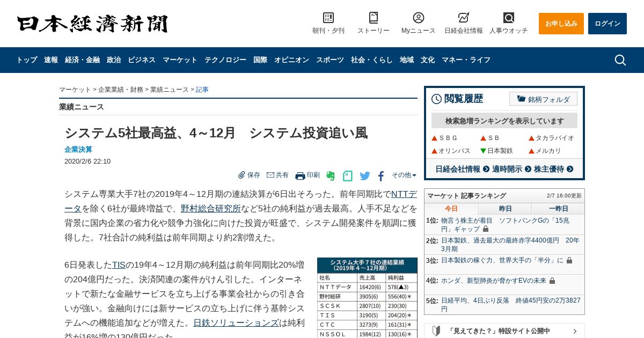Click the ログイン button

[608, 24]
